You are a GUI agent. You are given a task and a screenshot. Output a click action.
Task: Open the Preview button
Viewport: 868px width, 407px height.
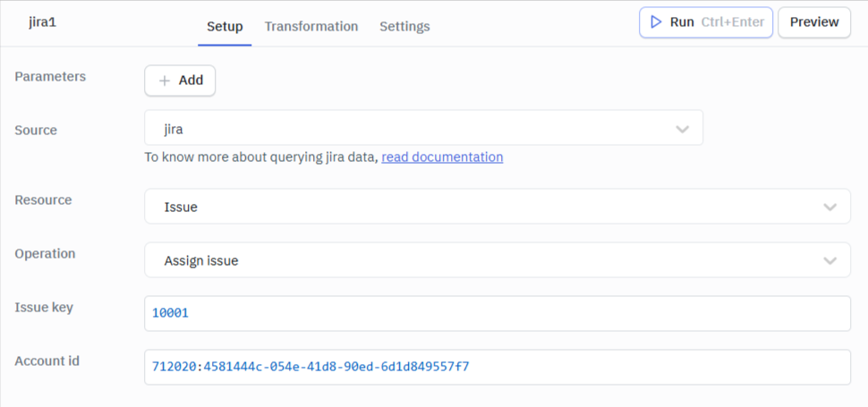click(814, 22)
